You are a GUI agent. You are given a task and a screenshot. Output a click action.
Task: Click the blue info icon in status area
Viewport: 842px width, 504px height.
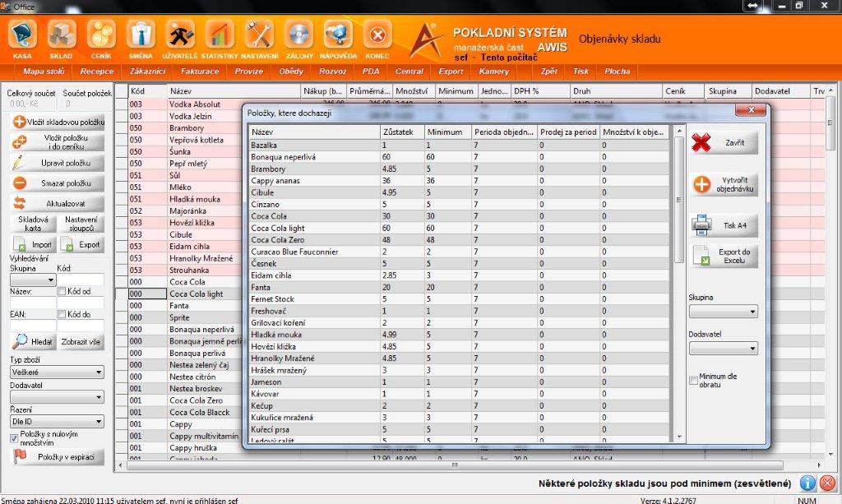click(x=807, y=483)
